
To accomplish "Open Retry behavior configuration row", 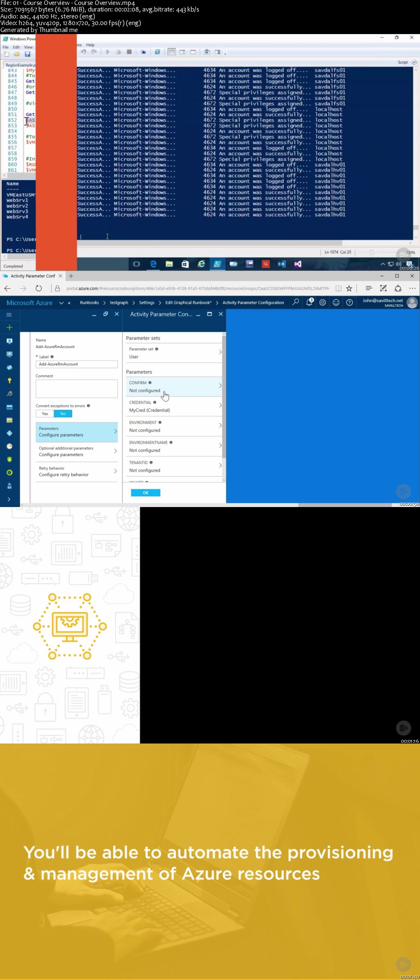I will point(77,471).
